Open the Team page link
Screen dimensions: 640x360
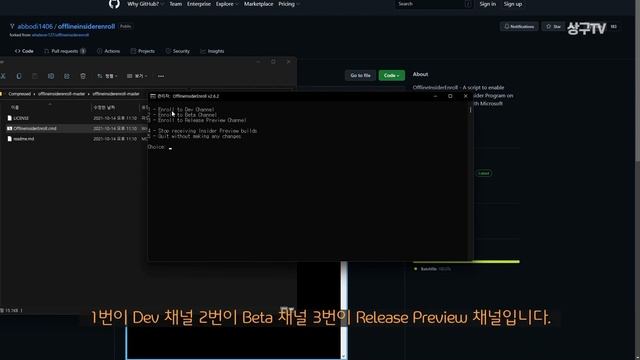[x=176, y=4]
